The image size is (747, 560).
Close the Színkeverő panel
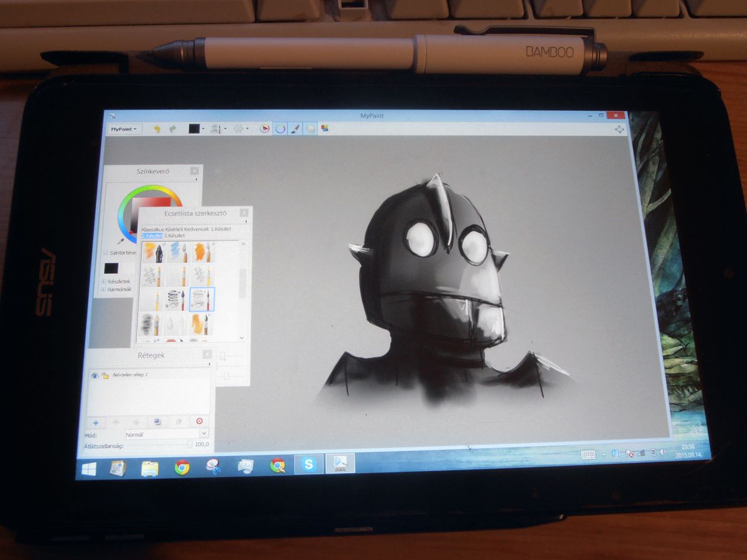pos(194,170)
